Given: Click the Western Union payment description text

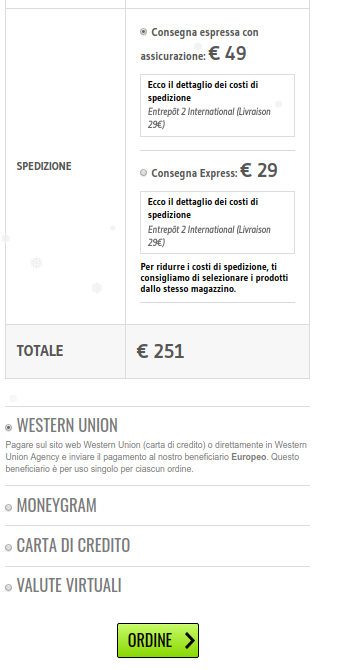Looking at the screenshot, I should pos(156,457).
